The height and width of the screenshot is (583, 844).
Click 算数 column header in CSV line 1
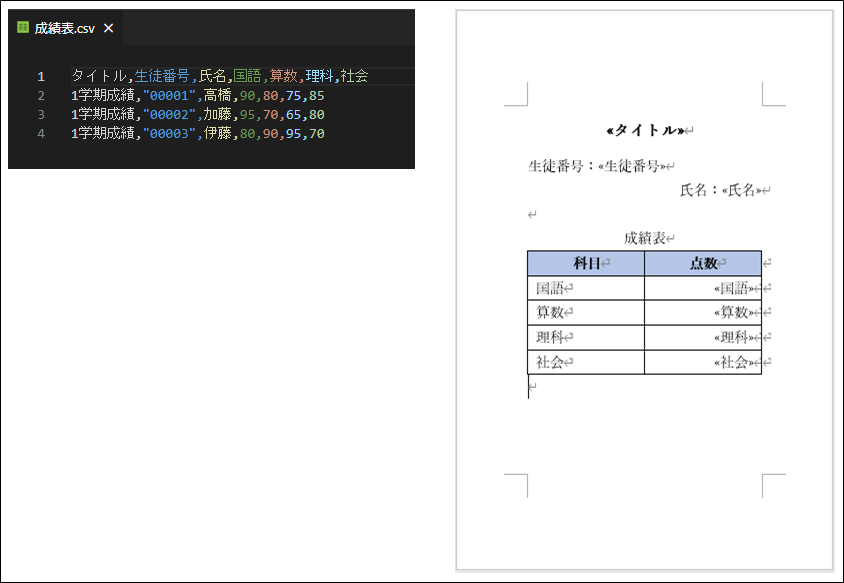[283, 76]
